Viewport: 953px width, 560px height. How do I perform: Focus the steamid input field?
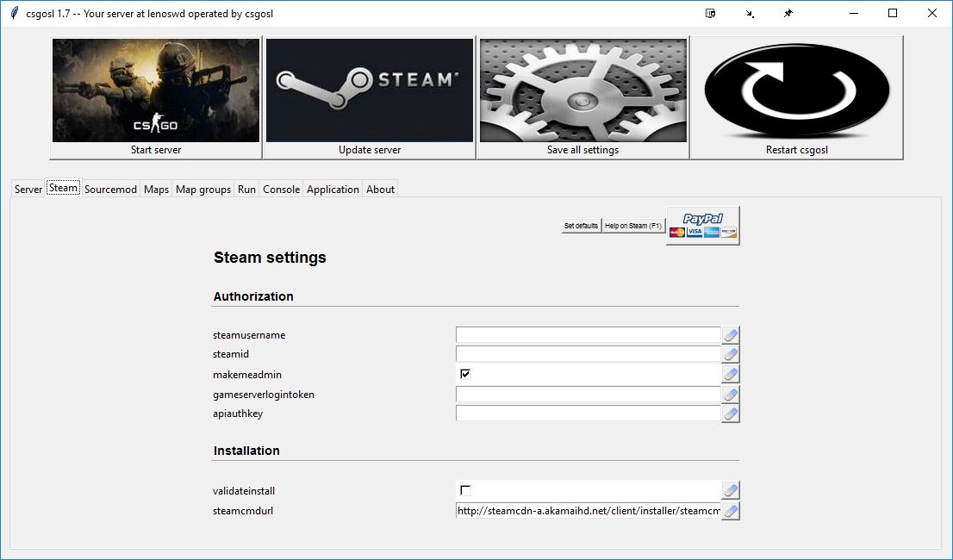coord(588,354)
